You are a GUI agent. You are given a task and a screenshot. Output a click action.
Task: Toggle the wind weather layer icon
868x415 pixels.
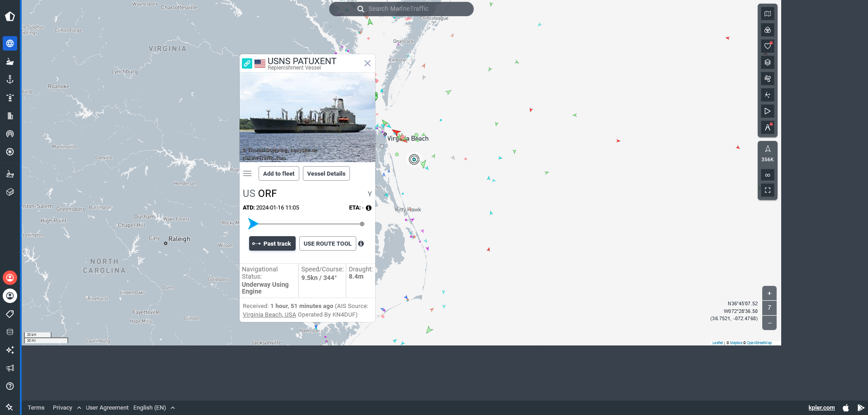click(x=768, y=79)
